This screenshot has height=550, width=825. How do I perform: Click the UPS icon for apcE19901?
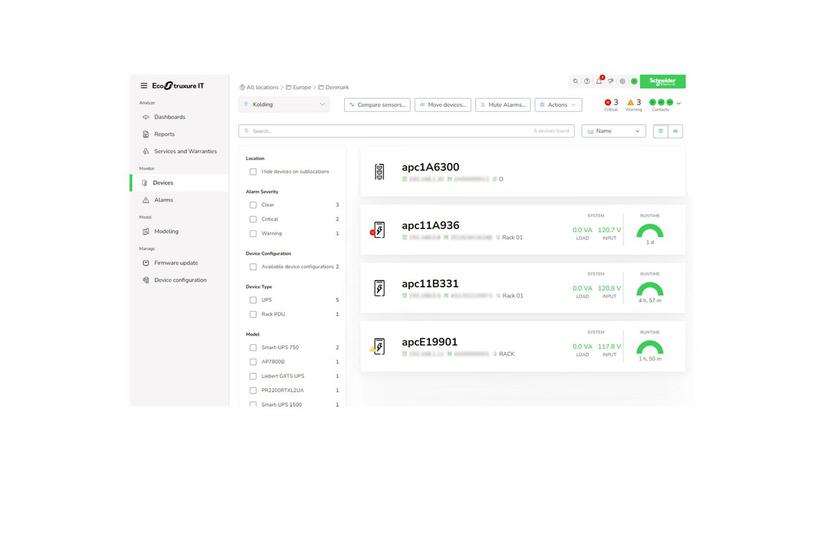pyautogui.click(x=379, y=346)
